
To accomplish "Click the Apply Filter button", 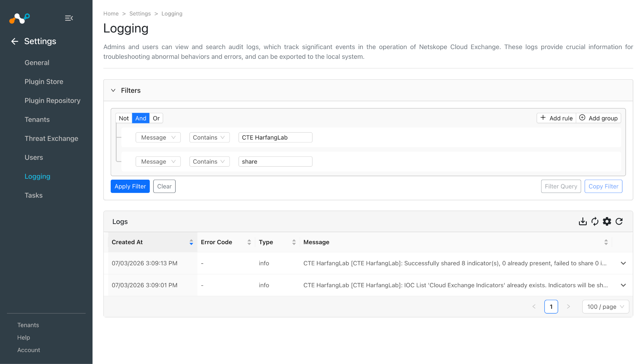I will coord(130,186).
